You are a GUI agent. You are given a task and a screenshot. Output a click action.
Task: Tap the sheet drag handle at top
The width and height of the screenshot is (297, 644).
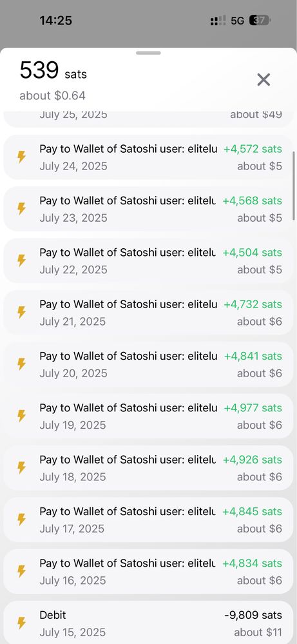(x=148, y=53)
